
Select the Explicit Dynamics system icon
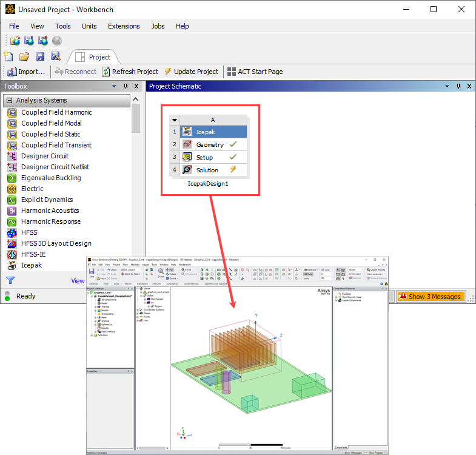(x=12, y=200)
